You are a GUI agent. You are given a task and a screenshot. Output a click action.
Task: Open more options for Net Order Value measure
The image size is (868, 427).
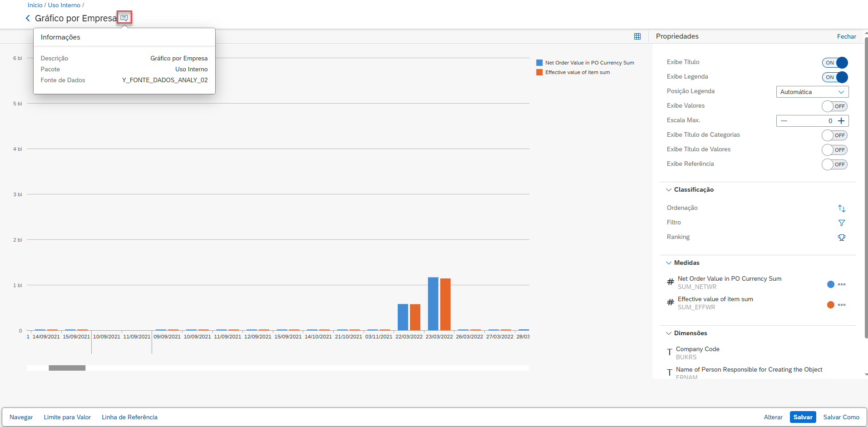point(842,284)
